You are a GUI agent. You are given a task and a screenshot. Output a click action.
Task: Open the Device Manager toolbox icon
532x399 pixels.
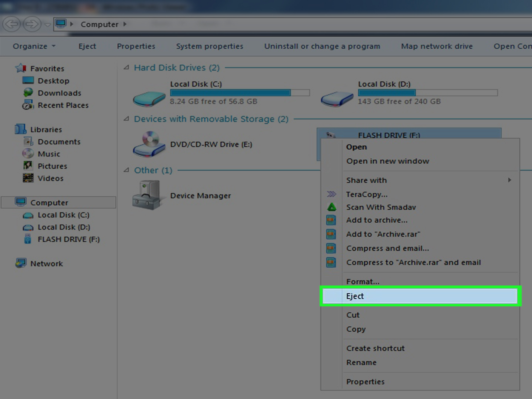tap(146, 195)
